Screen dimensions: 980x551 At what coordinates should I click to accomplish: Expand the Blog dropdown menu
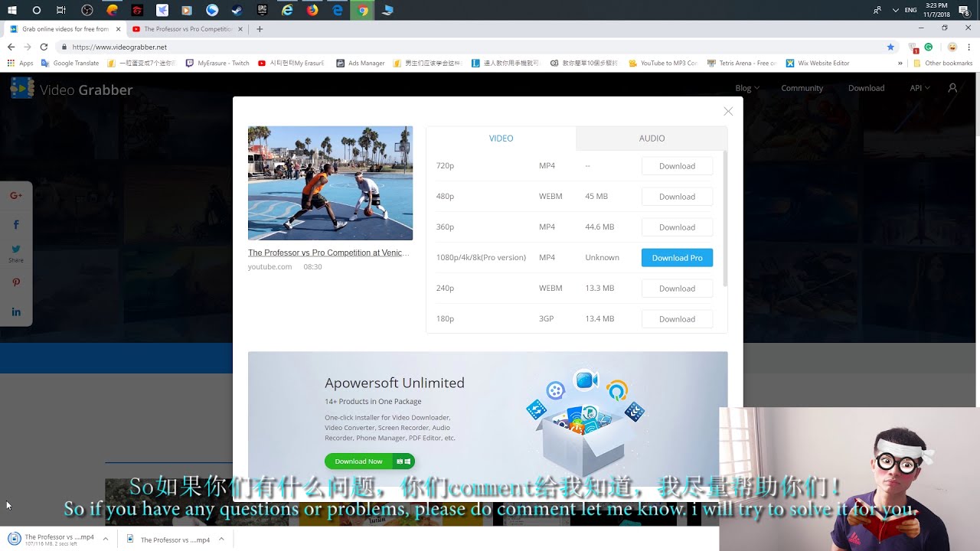[x=747, y=88]
